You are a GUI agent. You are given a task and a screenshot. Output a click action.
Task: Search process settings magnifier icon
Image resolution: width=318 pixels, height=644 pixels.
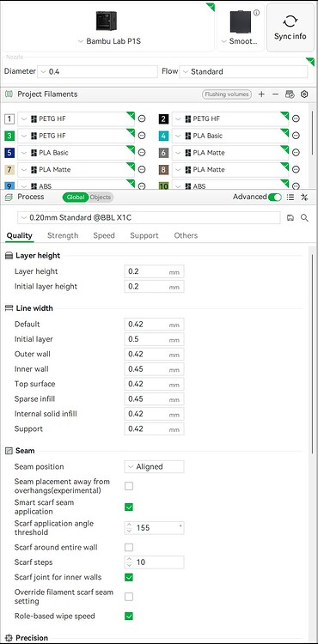pos(304,218)
